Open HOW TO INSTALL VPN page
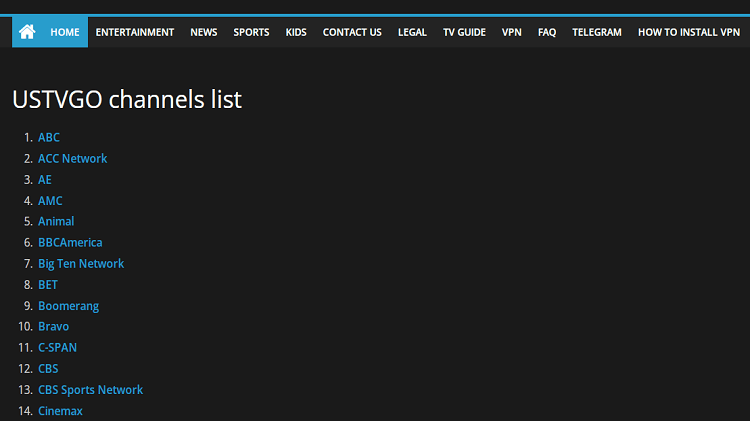 click(689, 32)
